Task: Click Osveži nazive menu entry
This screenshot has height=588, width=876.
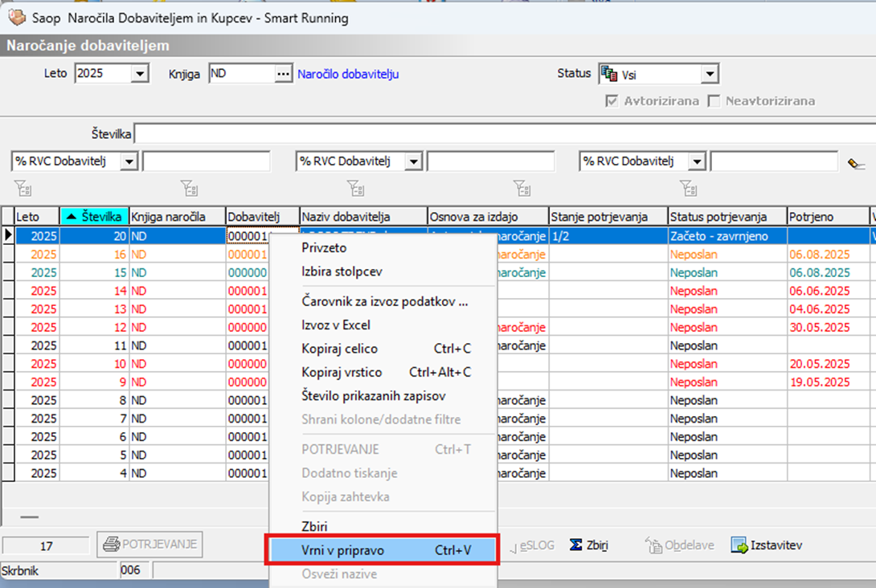Action: (383, 574)
